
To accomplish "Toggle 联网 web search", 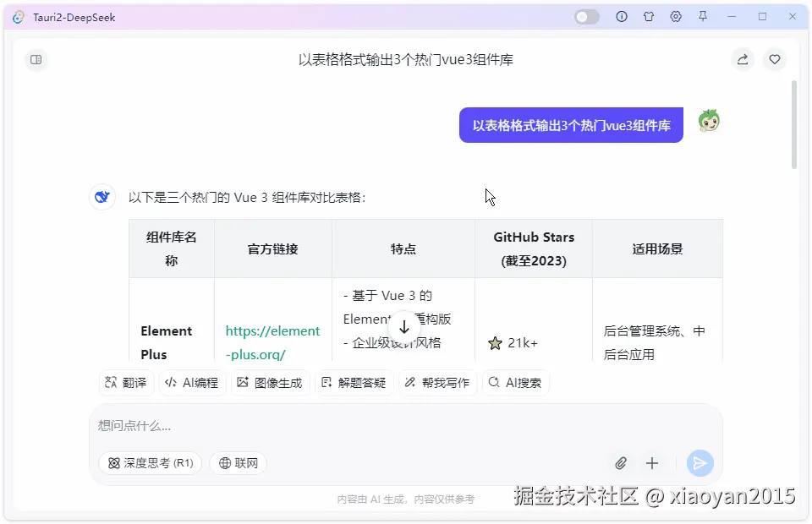I will pyautogui.click(x=239, y=463).
